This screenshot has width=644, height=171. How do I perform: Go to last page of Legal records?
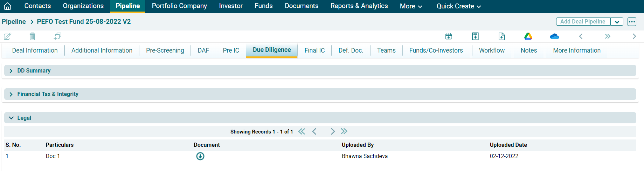344,131
